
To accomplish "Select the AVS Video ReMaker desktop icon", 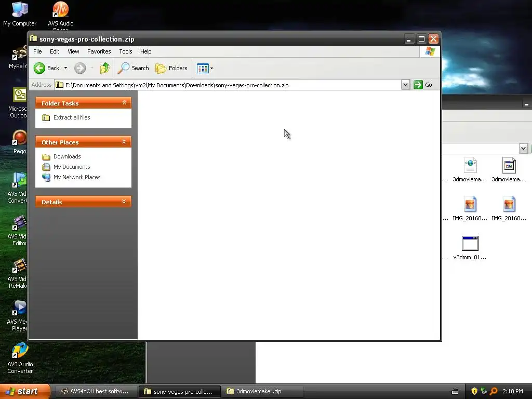I will [17, 273].
